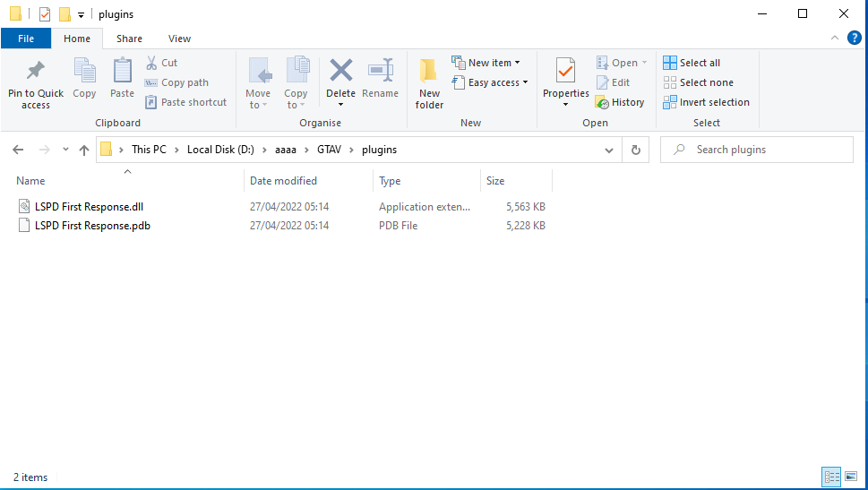Choose Paste shortcut command

(185, 102)
